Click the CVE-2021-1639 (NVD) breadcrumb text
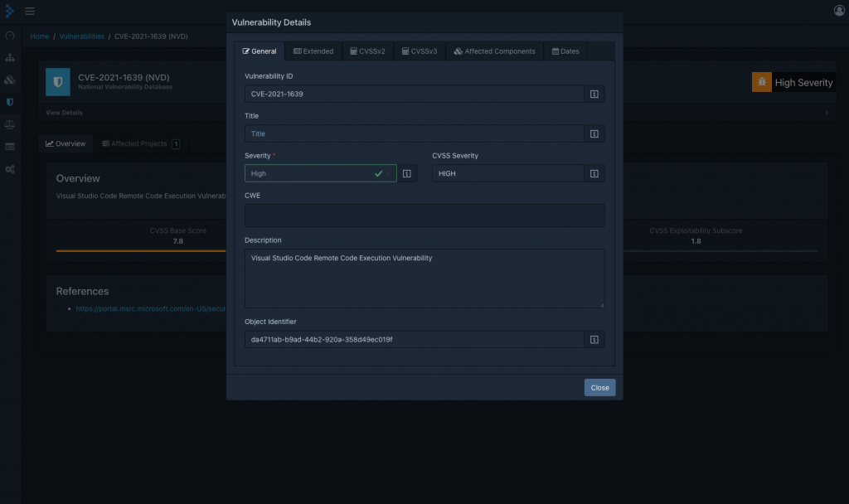 click(151, 36)
